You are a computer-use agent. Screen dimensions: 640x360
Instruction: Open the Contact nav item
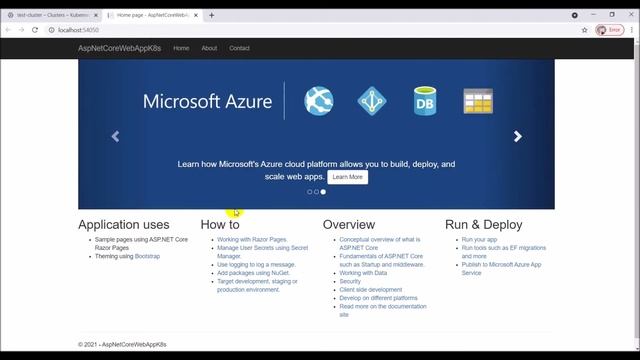[x=239, y=48]
